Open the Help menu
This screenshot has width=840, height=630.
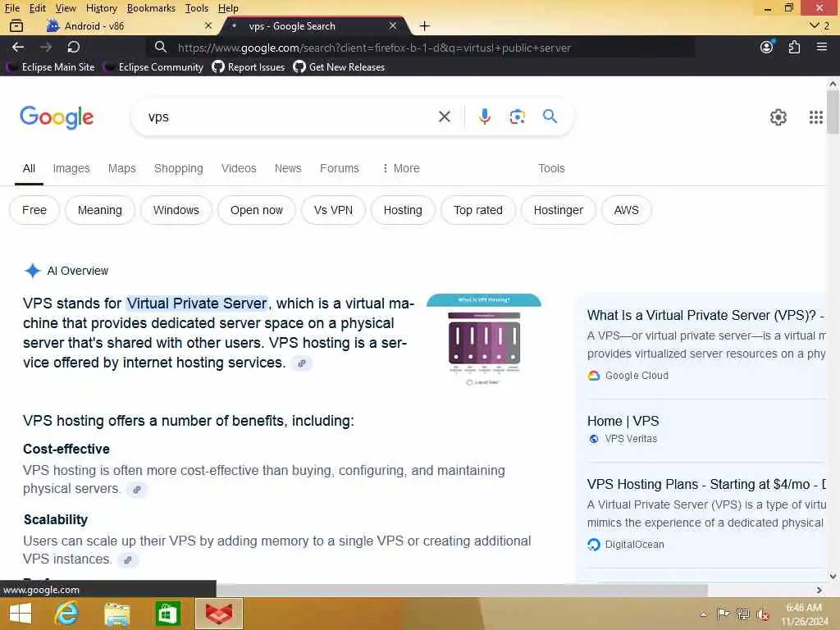pos(228,8)
